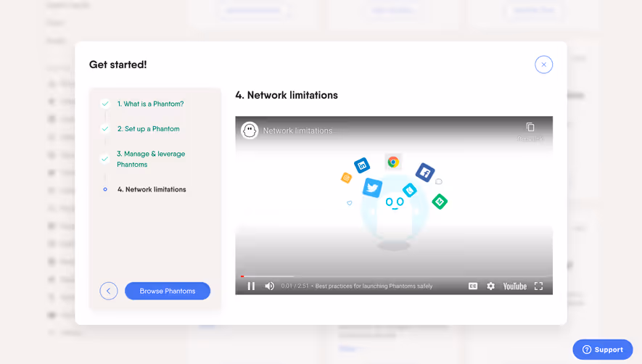Click the video chapter text Best practices

click(374, 286)
